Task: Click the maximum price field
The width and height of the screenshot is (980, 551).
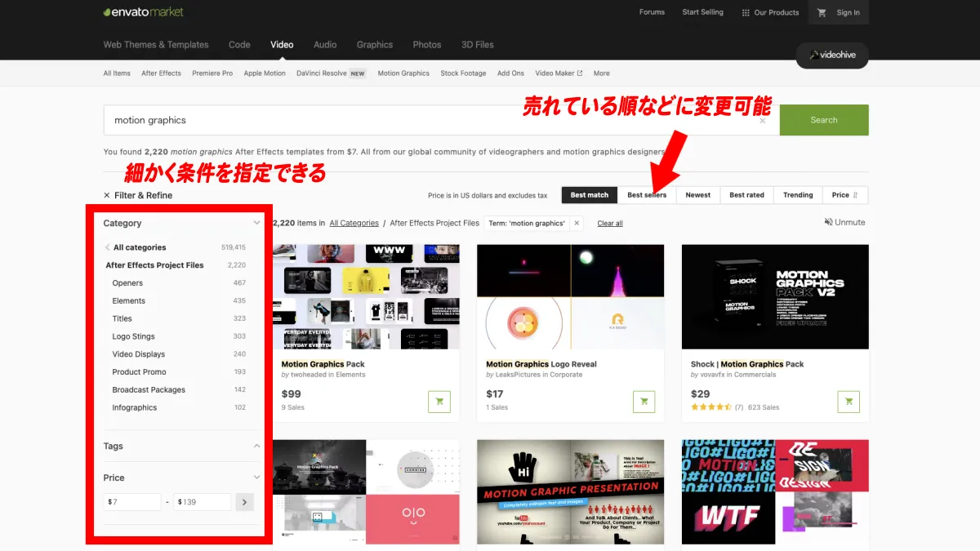Action: pos(203,502)
